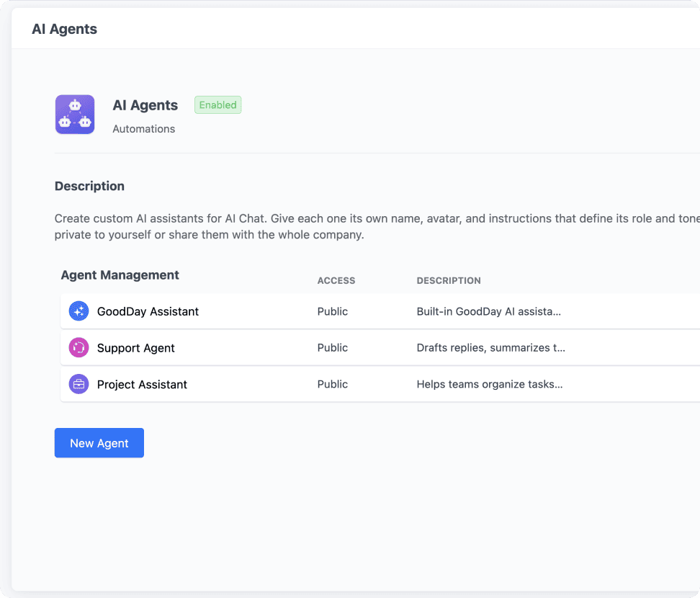Click the Automations category label
This screenshot has height=598, width=700.
(x=144, y=129)
